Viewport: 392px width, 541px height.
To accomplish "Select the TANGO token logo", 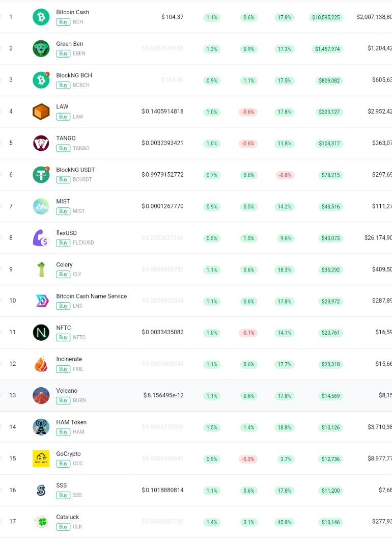I will pyautogui.click(x=41, y=143).
